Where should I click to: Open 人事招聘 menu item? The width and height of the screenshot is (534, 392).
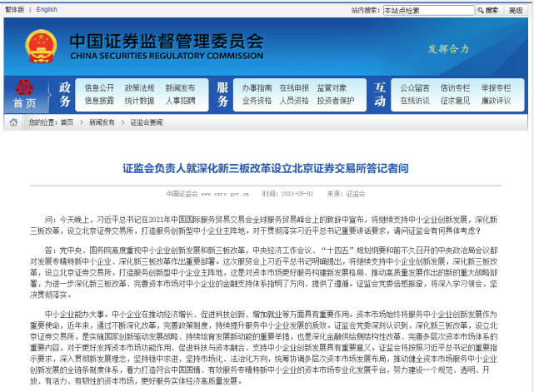pos(180,101)
